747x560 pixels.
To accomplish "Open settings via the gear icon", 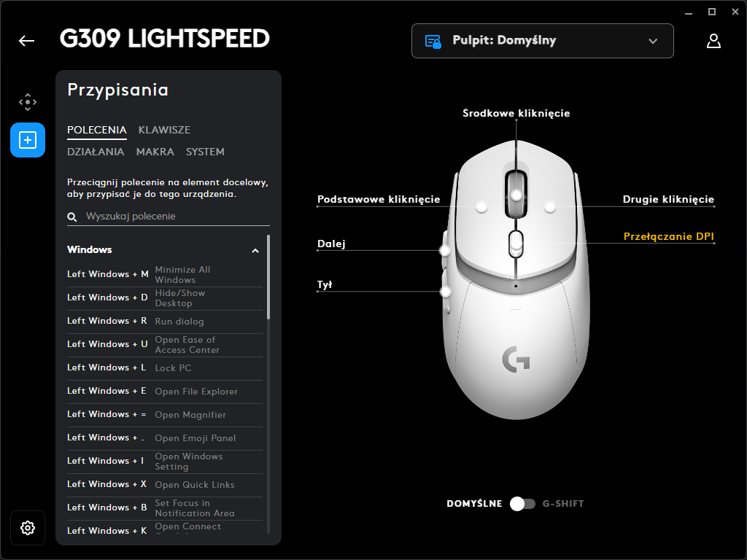I will [x=28, y=528].
